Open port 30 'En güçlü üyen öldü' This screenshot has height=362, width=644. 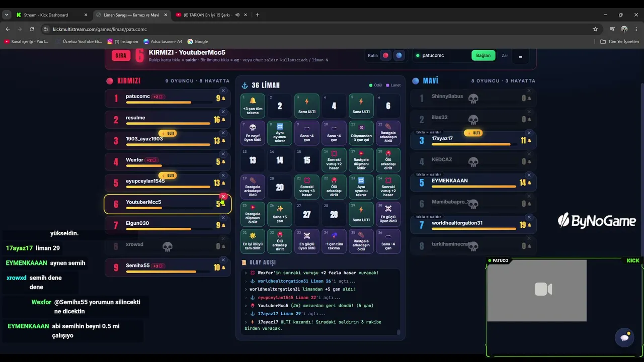tap(388, 214)
